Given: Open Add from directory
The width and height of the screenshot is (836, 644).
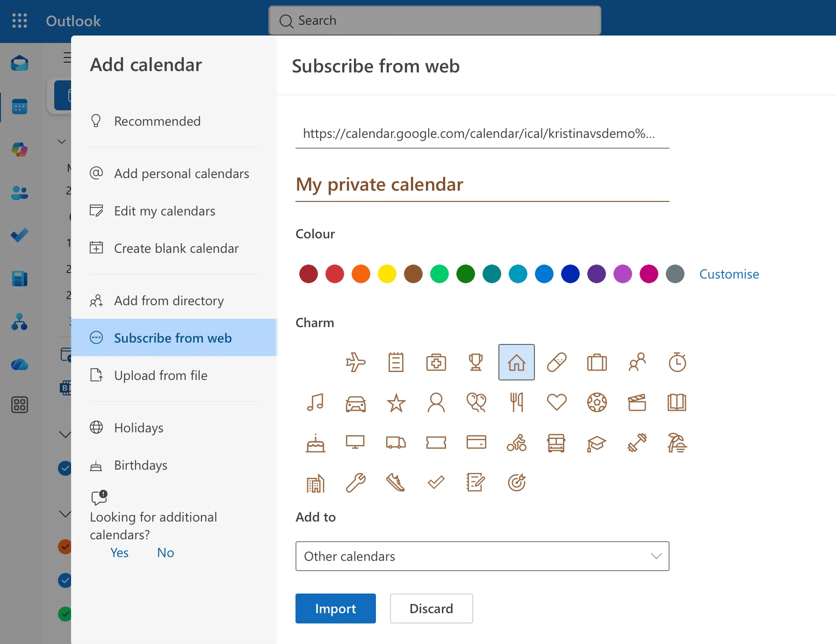Looking at the screenshot, I should (x=174, y=301).
